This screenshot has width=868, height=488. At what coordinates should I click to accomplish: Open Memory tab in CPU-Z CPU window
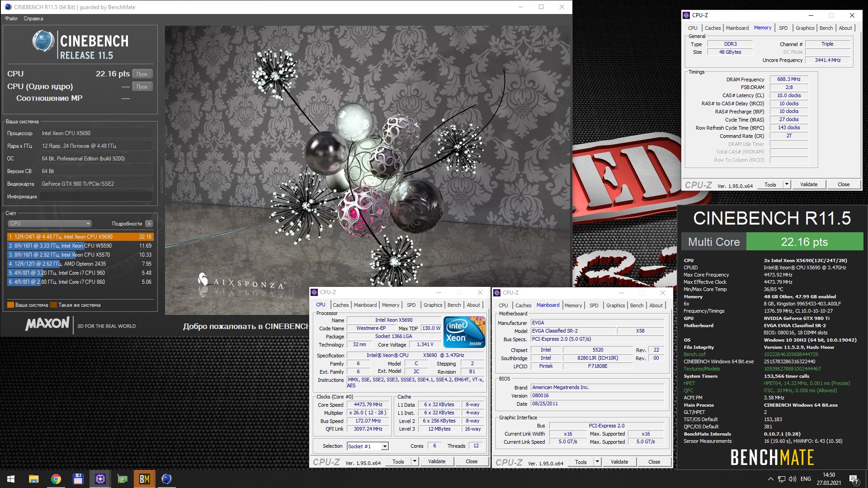click(391, 305)
